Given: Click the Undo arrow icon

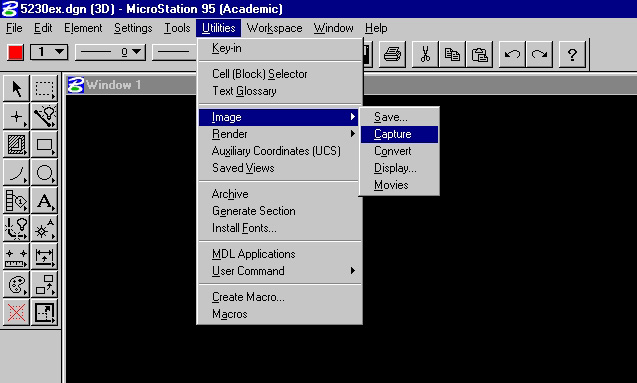Looking at the screenshot, I should pyautogui.click(x=512, y=54).
